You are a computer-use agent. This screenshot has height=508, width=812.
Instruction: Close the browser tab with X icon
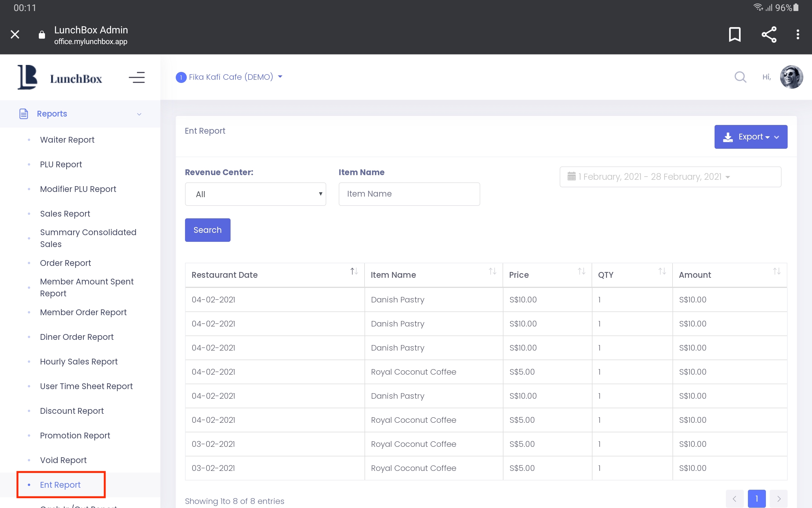click(15, 34)
